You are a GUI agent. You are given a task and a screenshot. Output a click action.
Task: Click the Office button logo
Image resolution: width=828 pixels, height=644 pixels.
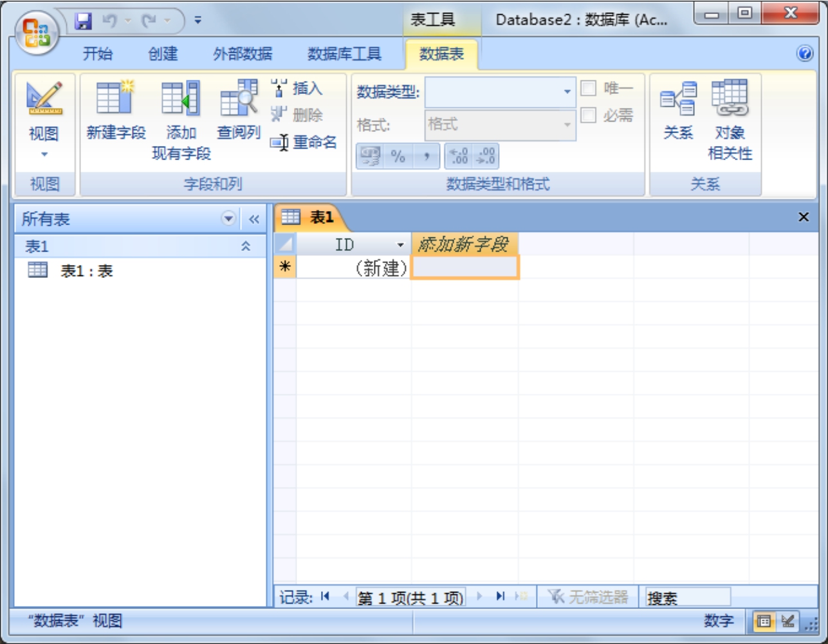click(36, 32)
